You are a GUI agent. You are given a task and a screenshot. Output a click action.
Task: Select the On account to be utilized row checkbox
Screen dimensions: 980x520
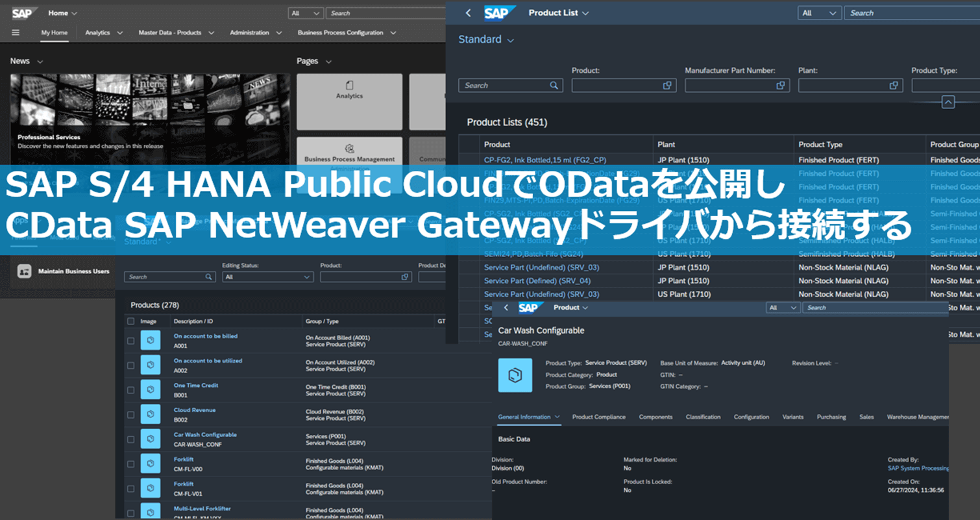131,365
